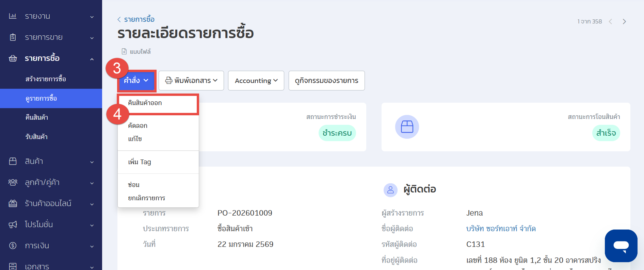Image resolution: width=644 pixels, height=270 pixels.
Task: Click the reports chart icon in sidebar
Action: (13, 16)
